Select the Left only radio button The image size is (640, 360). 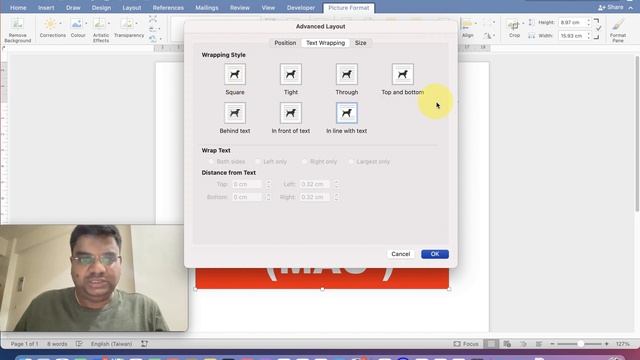coord(258,162)
